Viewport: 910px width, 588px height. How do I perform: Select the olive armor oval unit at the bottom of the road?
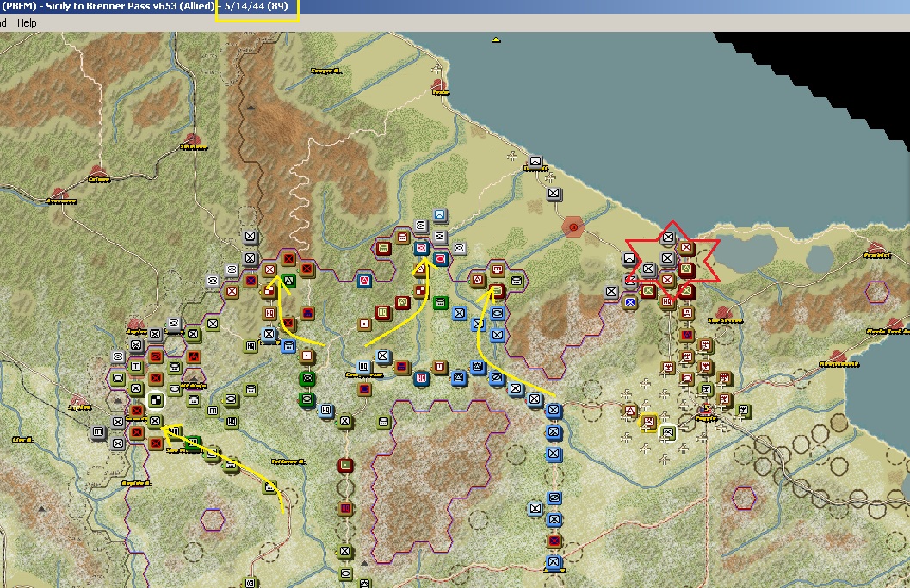click(x=345, y=573)
